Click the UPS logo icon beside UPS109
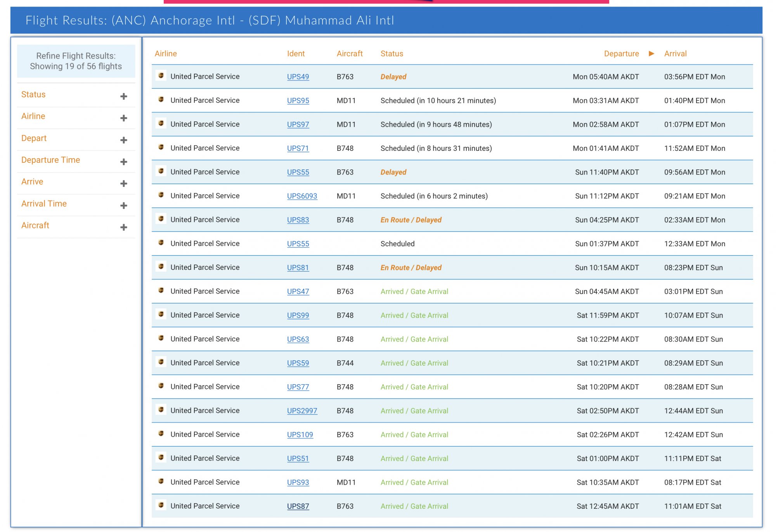 tap(161, 433)
